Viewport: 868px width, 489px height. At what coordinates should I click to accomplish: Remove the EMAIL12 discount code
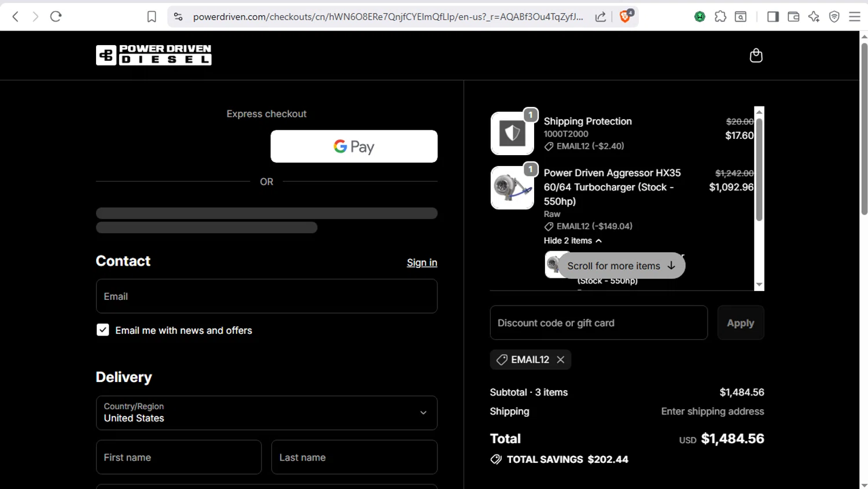coord(561,359)
